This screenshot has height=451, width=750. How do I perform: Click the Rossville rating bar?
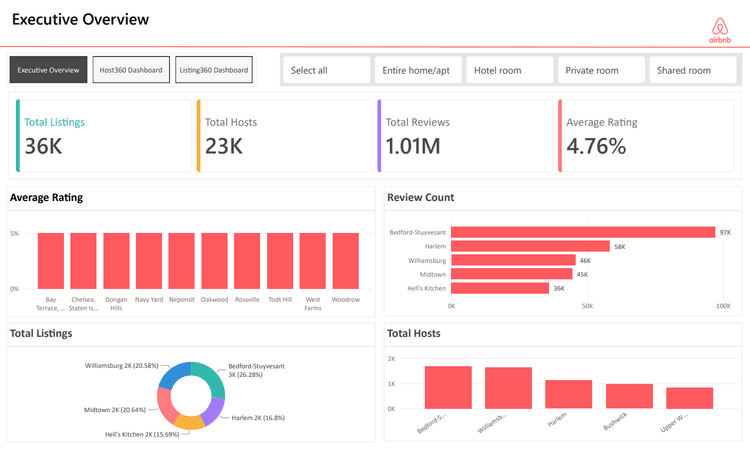click(x=247, y=261)
